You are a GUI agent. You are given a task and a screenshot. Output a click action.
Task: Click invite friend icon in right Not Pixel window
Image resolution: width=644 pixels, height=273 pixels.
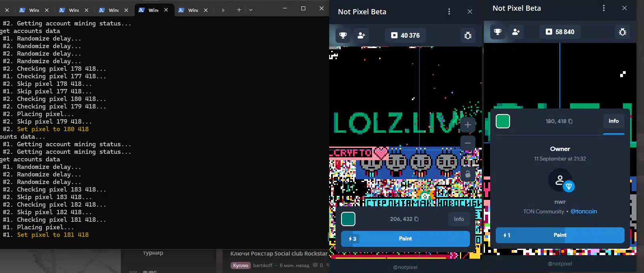point(516,32)
